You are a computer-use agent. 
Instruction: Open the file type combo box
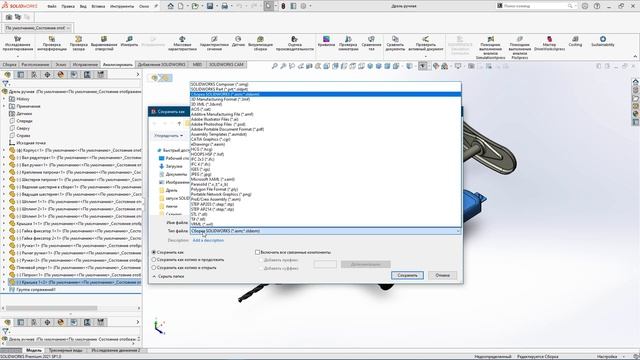[326, 231]
